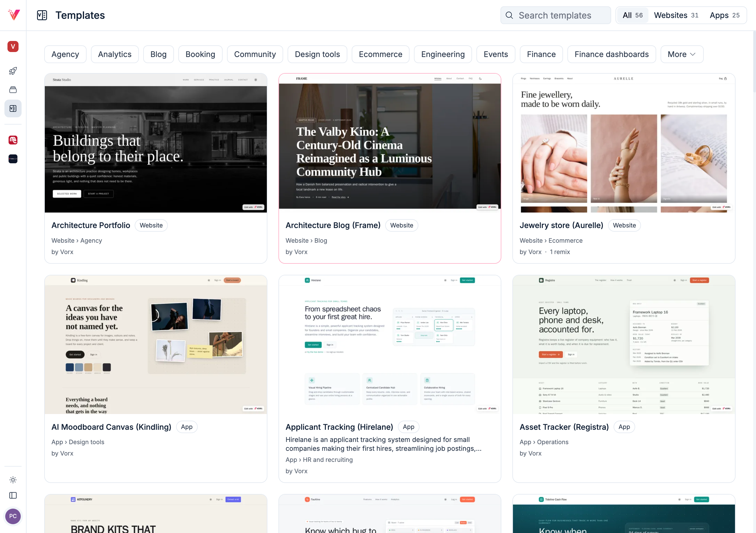Click App badge on AI Moodboard Canvas
This screenshot has width=756, height=533.
(187, 427)
